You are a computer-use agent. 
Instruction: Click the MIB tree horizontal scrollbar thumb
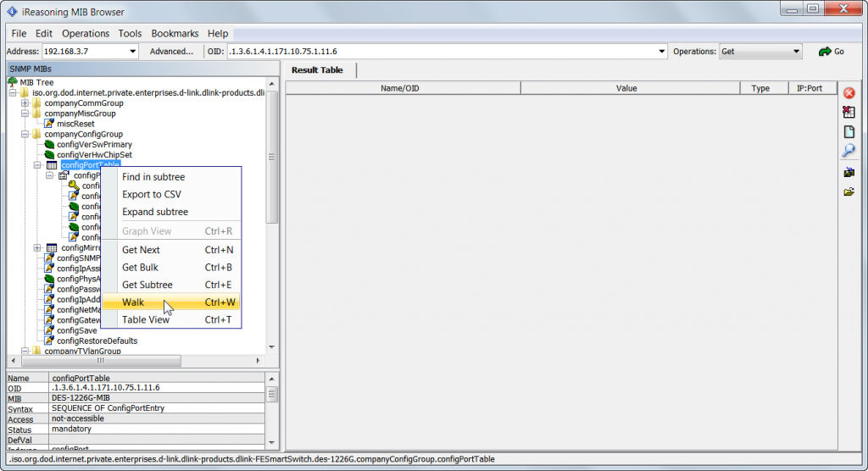[x=101, y=361]
